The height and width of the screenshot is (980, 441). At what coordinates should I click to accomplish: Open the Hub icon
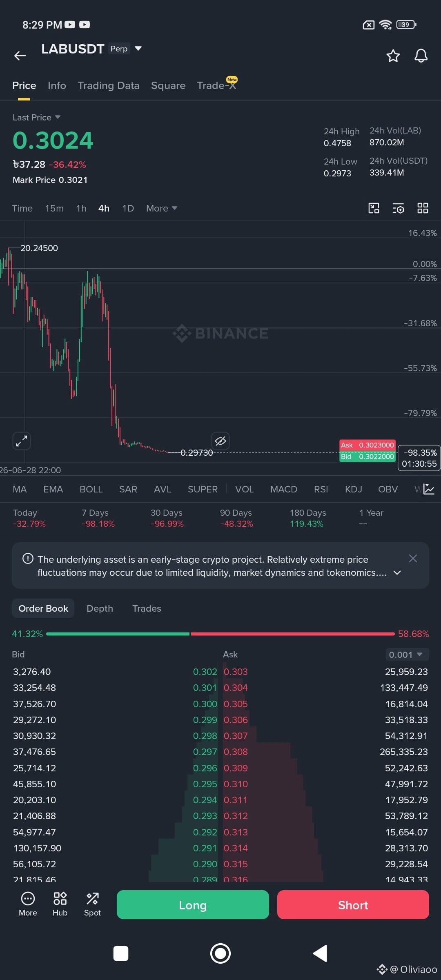point(60,904)
